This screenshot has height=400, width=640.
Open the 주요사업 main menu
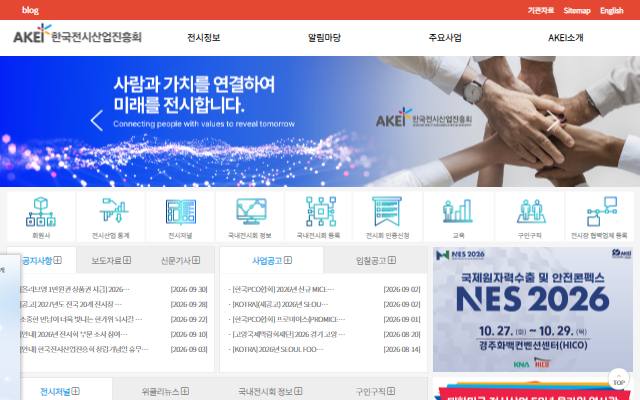(x=445, y=38)
